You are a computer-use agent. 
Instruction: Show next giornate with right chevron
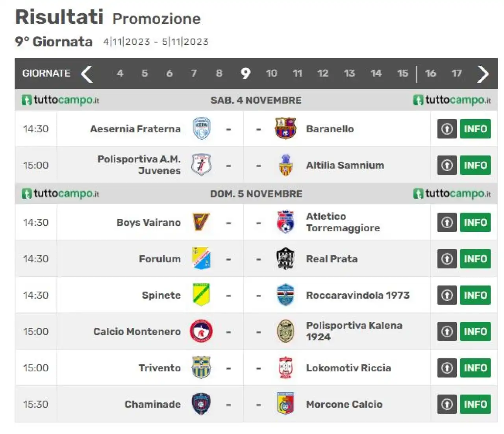click(x=483, y=74)
